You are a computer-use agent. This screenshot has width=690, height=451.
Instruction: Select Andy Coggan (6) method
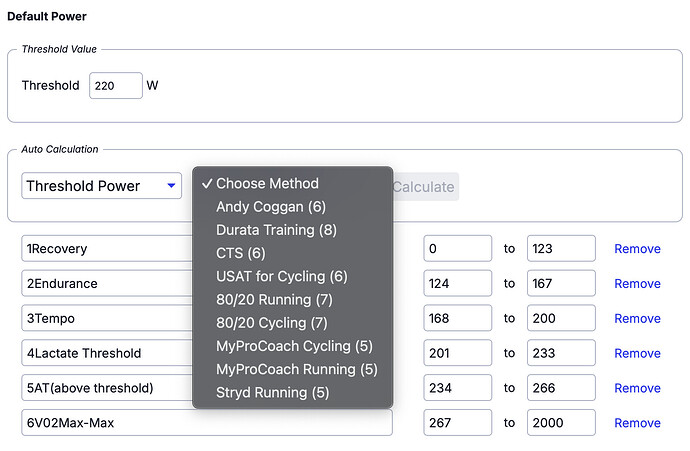click(x=293, y=207)
